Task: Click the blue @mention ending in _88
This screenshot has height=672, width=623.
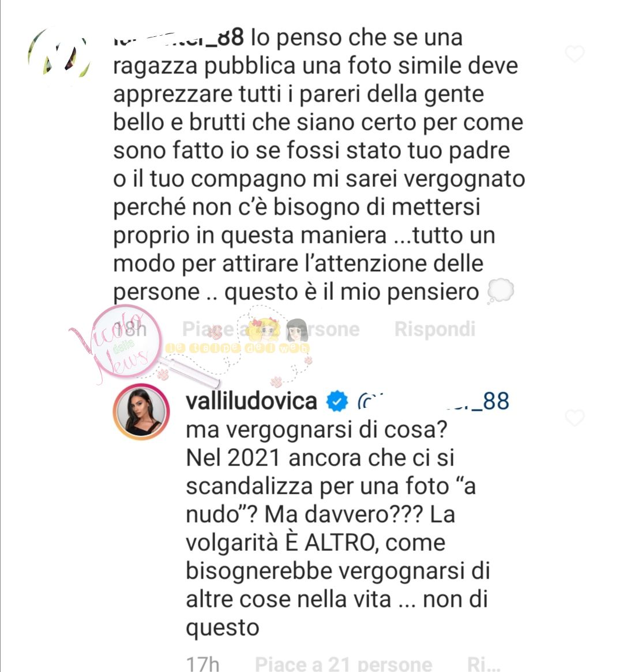Action: click(433, 401)
